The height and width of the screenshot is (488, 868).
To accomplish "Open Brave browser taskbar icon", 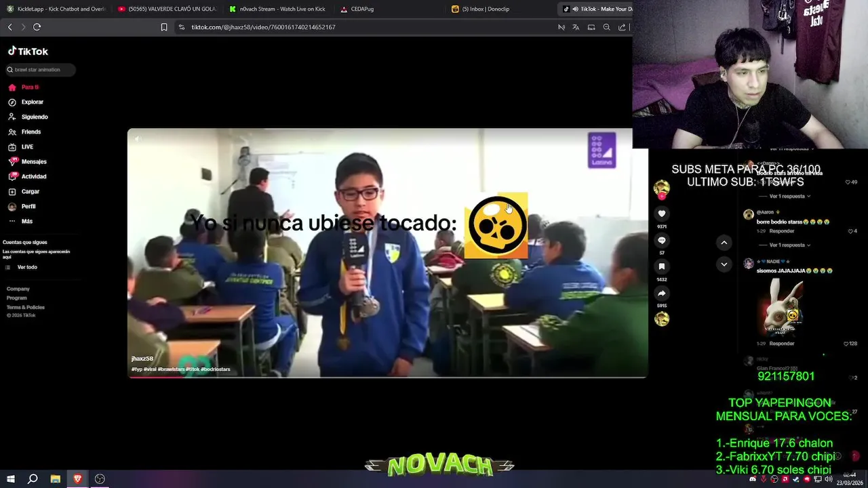I will point(77,479).
